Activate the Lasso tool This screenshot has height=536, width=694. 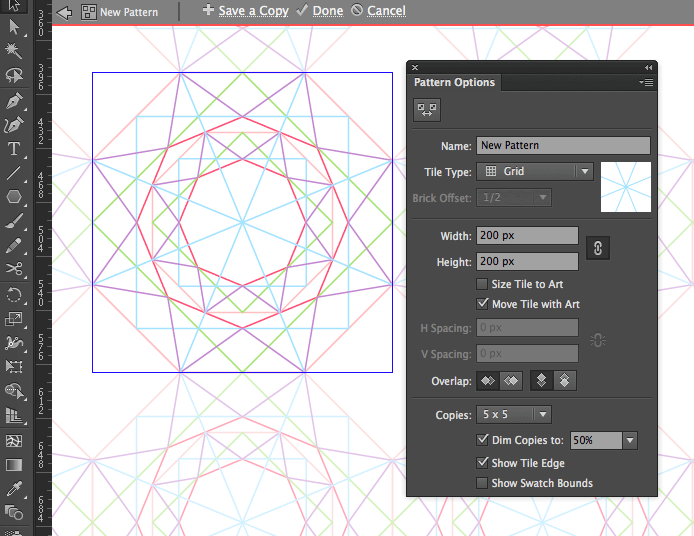point(14,76)
